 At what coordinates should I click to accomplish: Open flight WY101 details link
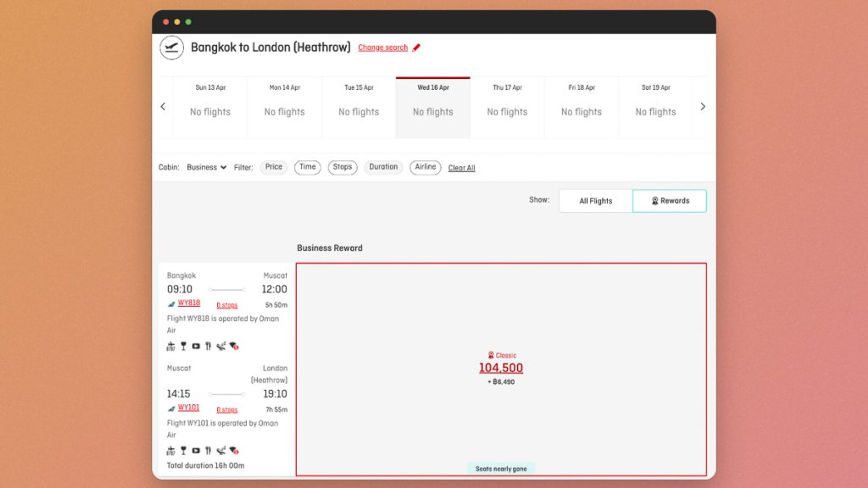pos(188,408)
